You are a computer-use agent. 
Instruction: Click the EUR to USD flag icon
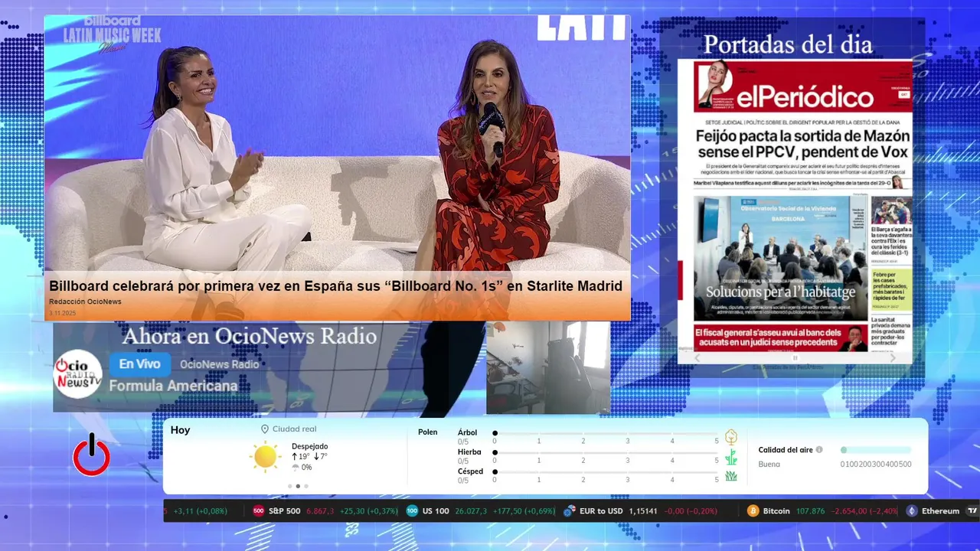pyautogui.click(x=569, y=510)
